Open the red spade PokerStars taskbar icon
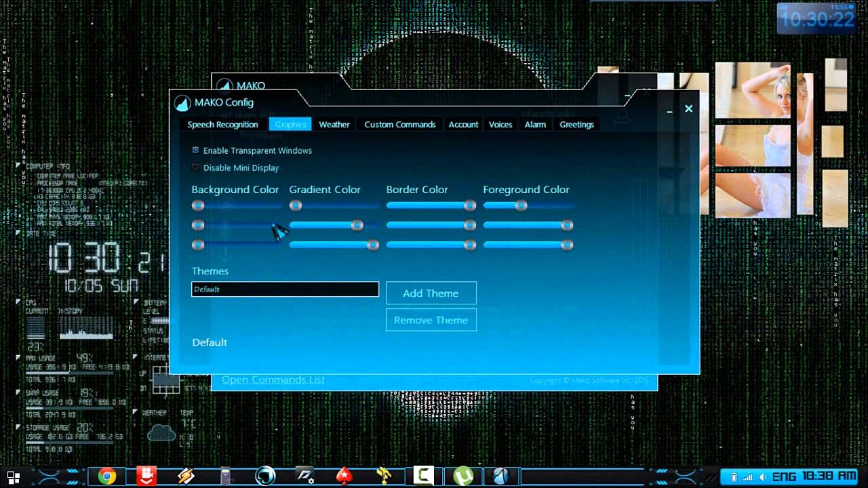This screenshot has width=868, height=488. pyautogui.click(x=344, y=476)
